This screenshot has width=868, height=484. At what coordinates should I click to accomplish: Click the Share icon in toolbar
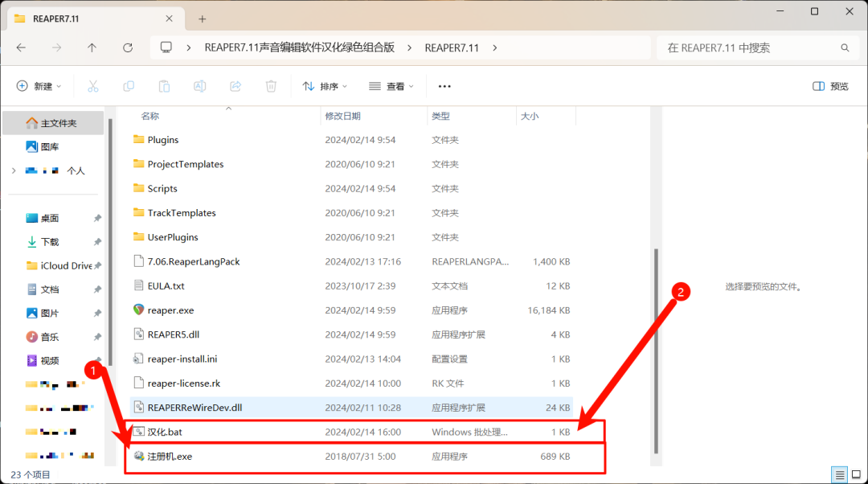pyautogui.click(x=235, y=86)
